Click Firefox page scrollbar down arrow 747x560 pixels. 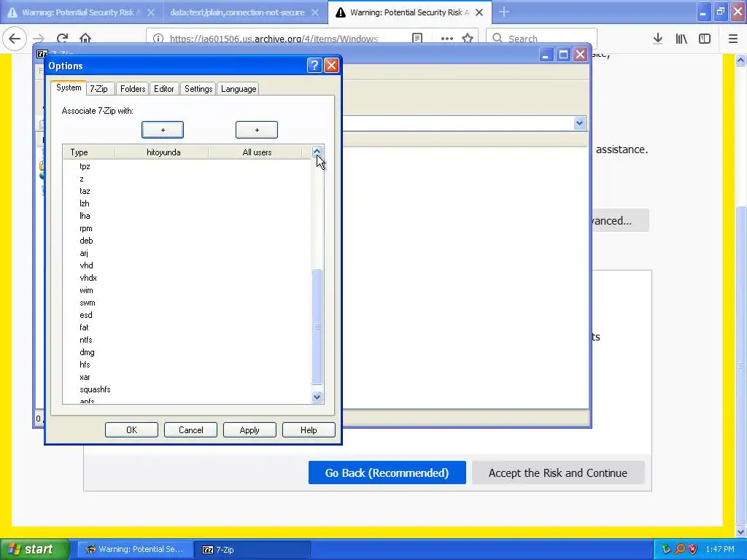click(741, 532)
